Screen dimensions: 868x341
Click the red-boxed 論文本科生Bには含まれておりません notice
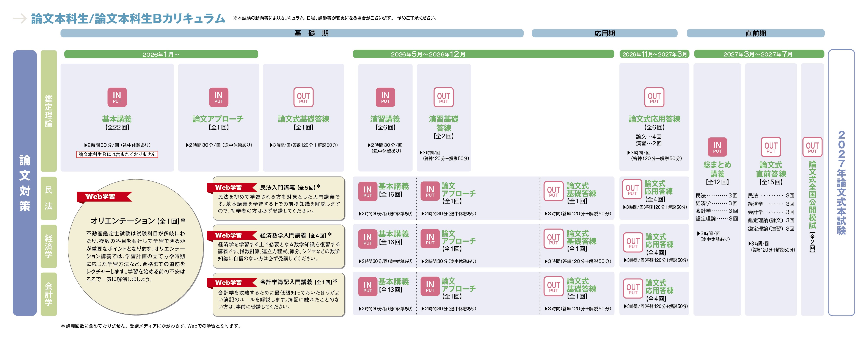[117, 154]
